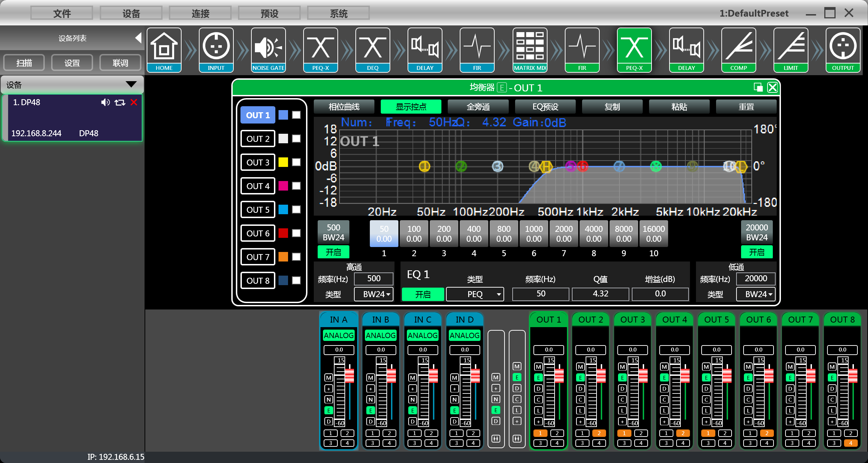Image resolution: width=868 pixels, height=463 pixels.
Task: Open the NOISE GATE module
Action: click(268, 50)
